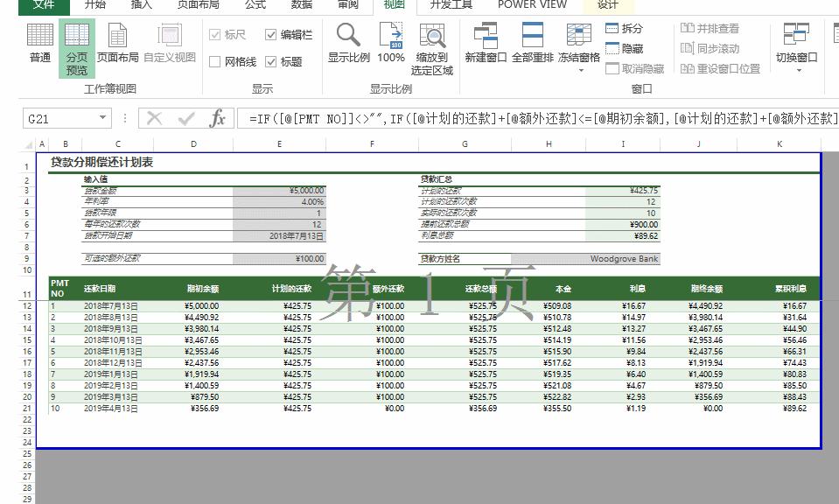Go to the 公式 (Formulas) tab
The width and height of the screenshot is (839, 504).
coord(255,5)
